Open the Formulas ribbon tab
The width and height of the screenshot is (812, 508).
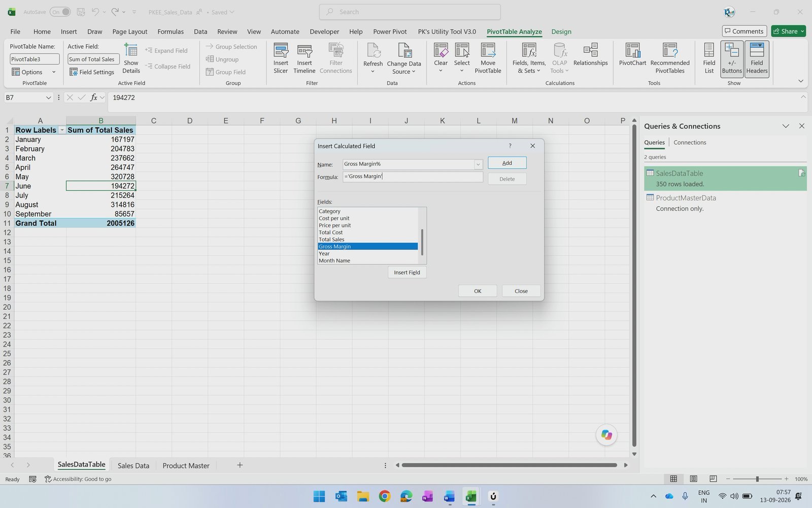click(171, 31)
